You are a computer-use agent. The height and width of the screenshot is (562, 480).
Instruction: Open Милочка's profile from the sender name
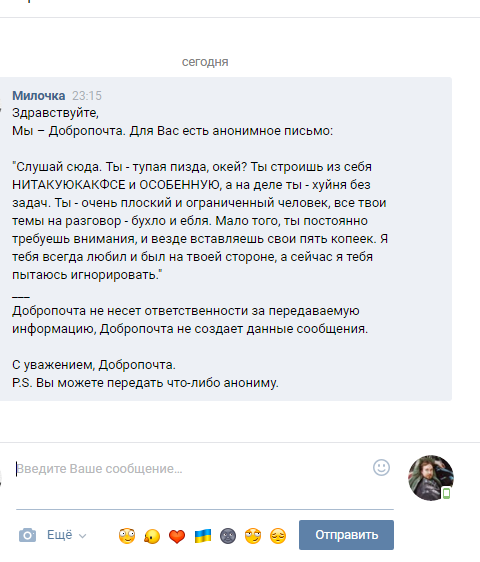39,96
